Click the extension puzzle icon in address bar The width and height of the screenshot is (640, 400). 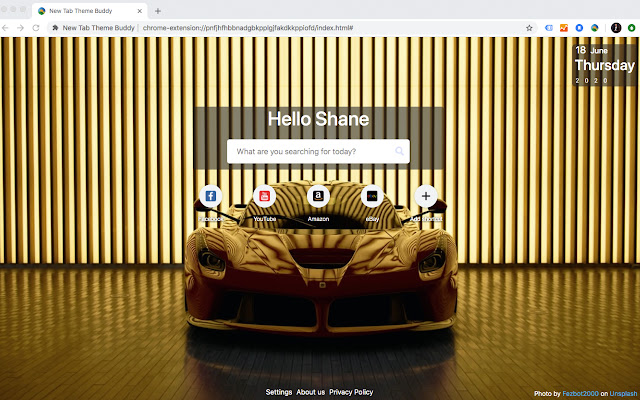tap(56, 28)
